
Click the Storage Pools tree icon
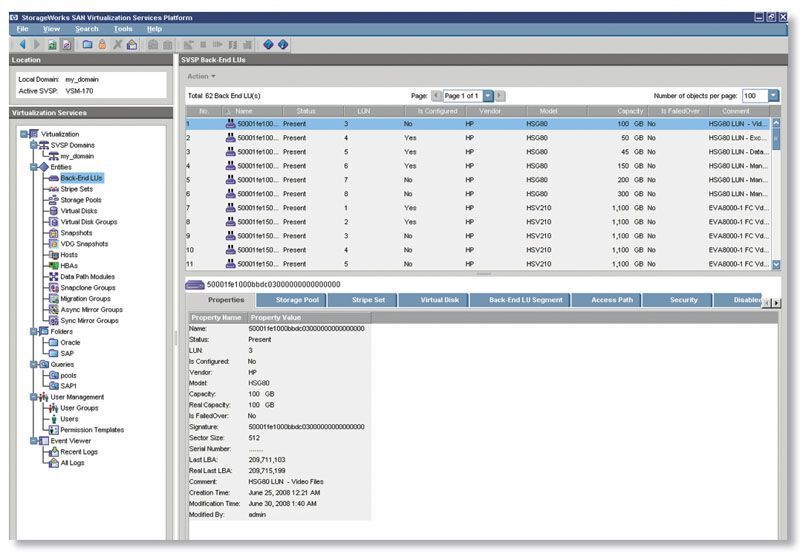click(54, 200)
